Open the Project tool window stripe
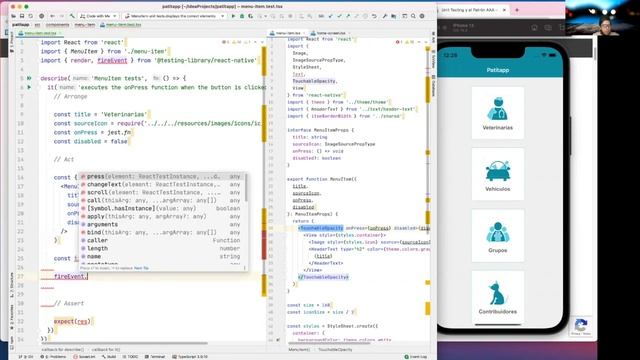 pos(11,43)
